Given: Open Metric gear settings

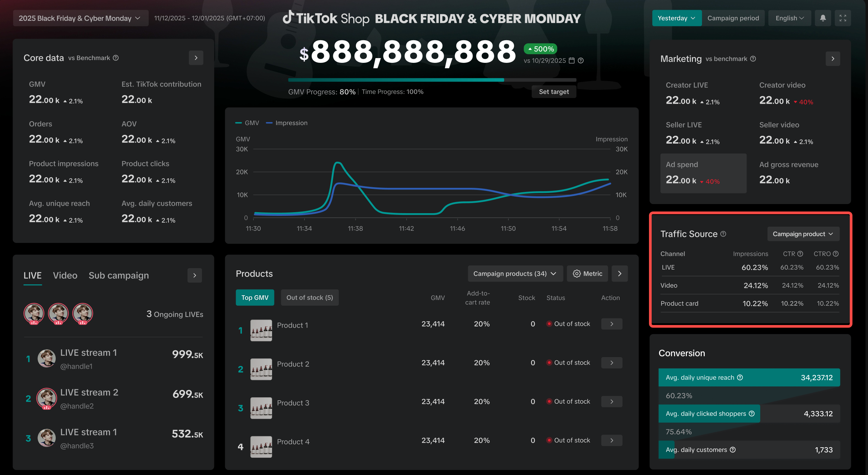Looking at the screenshot, I should click(x=587, y=274).
